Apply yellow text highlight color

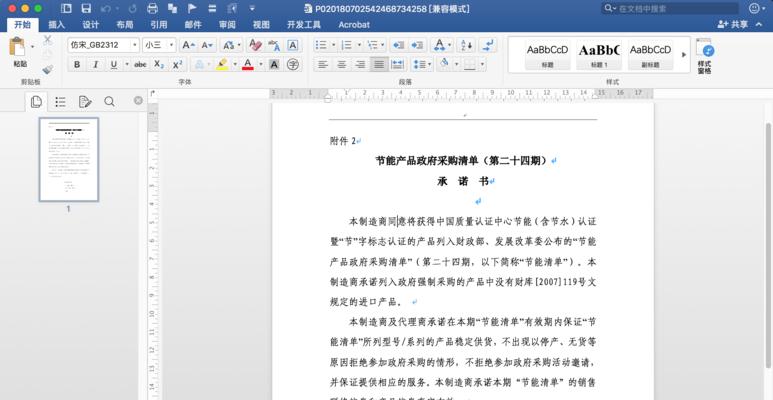[222, 65]
